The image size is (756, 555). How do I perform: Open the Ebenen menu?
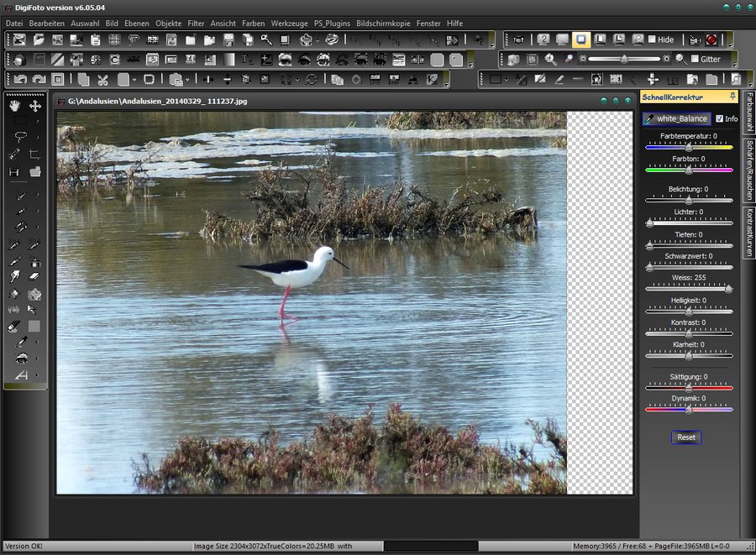137,23
